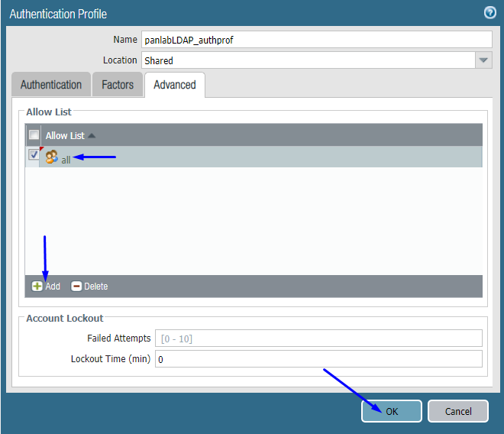Click the Cancel button
The image size is (504, 434).
(458, 411)
